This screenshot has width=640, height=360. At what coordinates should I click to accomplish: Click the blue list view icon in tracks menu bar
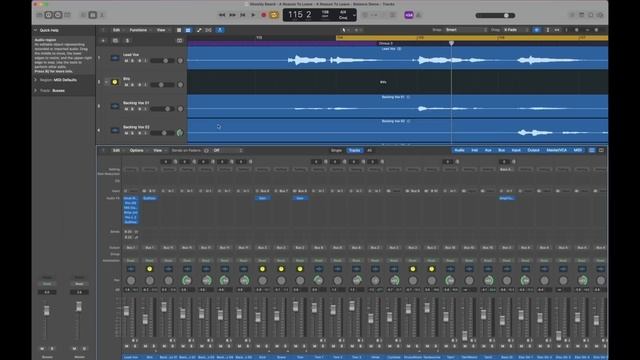point(188,30)
